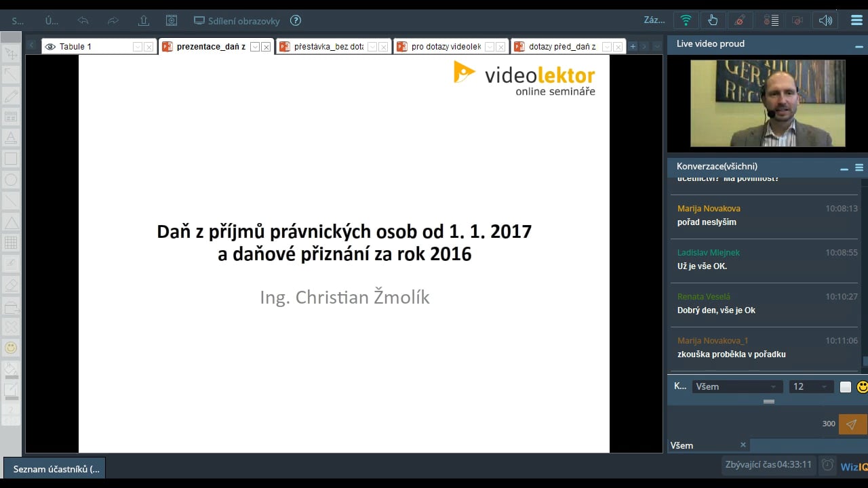Toggle the disabled webcam icon
The width and height of the screenshot is (868, 488).
pyautogui.click(x=797, y=20)
